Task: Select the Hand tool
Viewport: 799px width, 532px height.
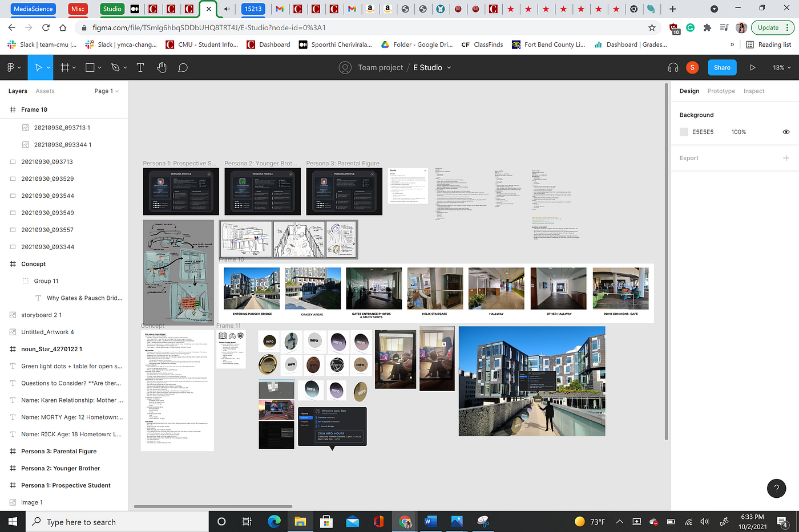Action: coord(162,67)
